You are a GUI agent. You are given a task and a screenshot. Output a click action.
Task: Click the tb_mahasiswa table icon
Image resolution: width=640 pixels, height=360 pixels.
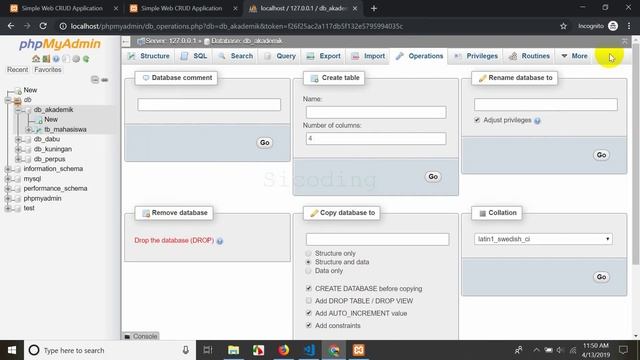tap(39, 129)
